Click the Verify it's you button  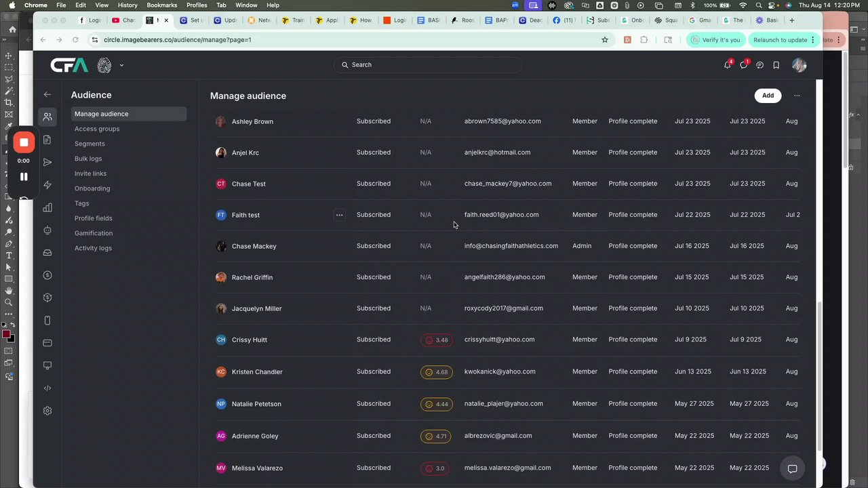pyautogui.click(x=715, y=40)
